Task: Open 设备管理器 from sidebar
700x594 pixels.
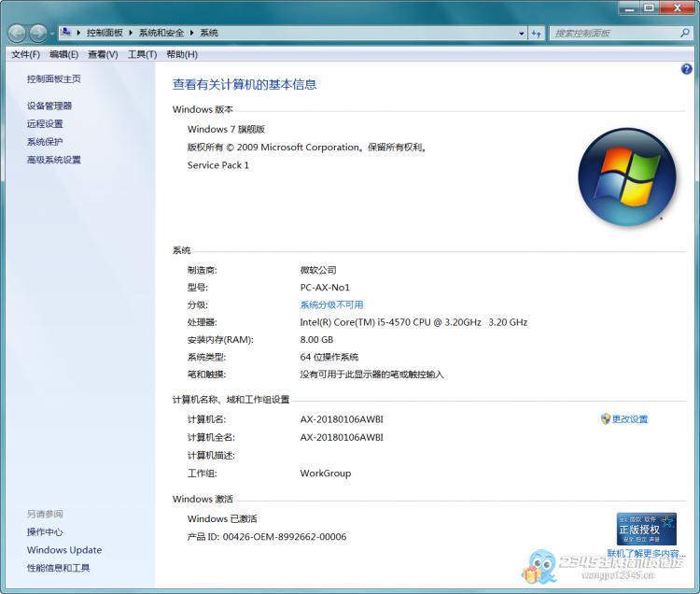Action: point(49,106)
